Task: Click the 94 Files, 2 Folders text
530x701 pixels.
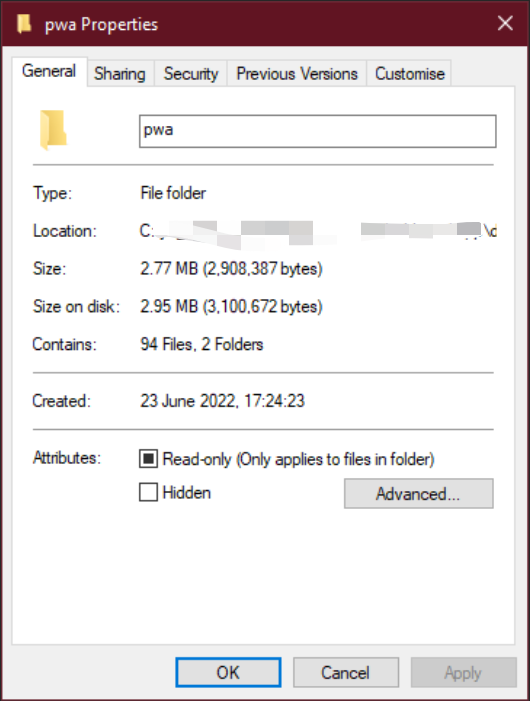Action: pyautogui.click(x=202, y=345)
